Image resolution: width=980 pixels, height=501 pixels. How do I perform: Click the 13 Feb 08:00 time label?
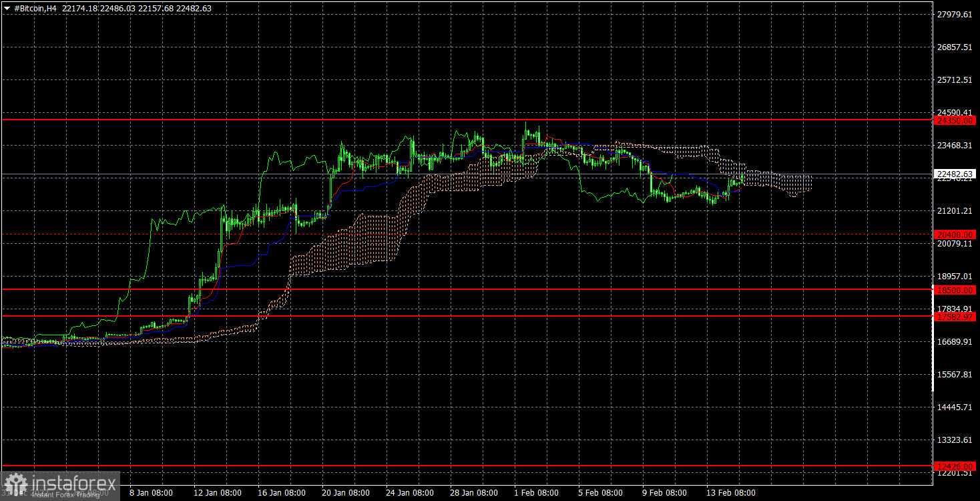[x=732, y=493]
